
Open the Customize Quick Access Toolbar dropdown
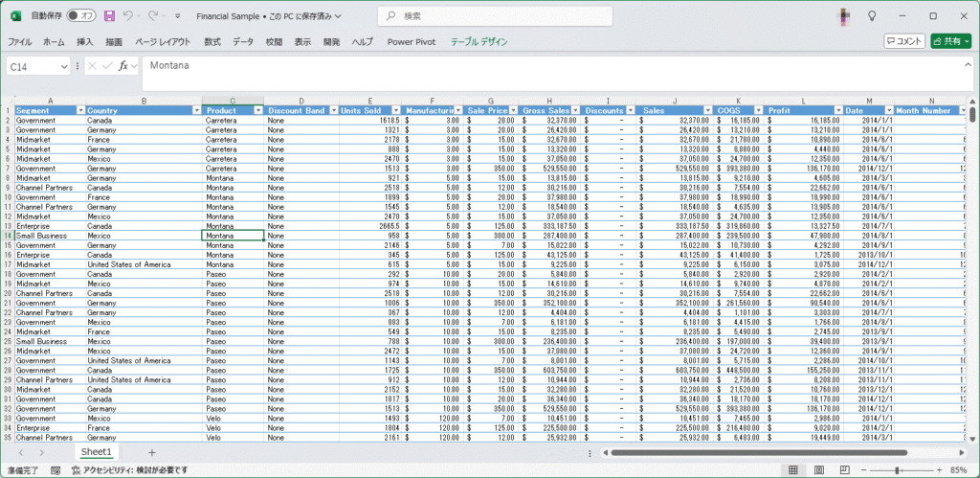tap(178, 16)
